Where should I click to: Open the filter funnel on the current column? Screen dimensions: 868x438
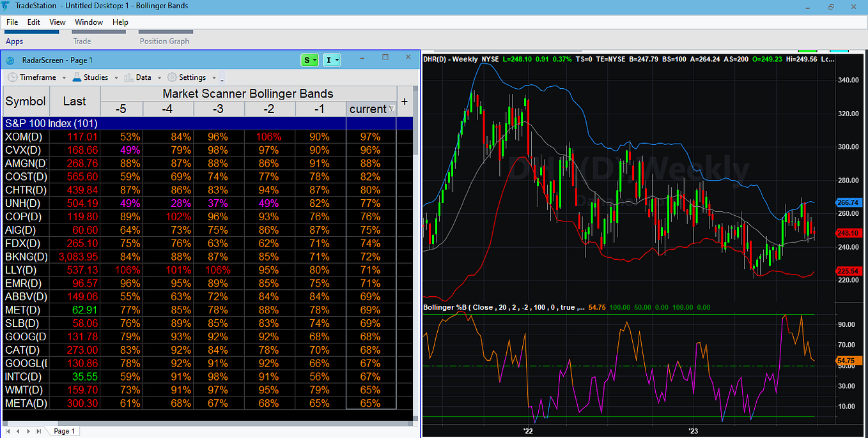tap(392, 109)
